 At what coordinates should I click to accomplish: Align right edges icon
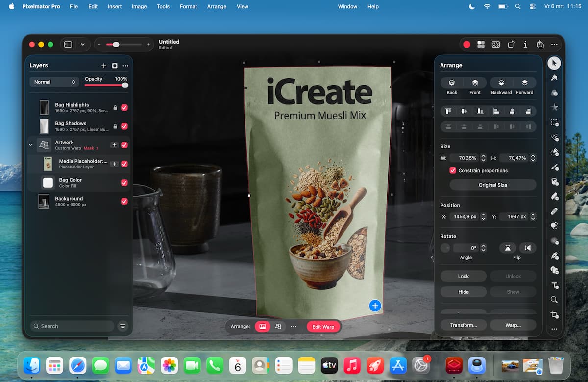528,111
